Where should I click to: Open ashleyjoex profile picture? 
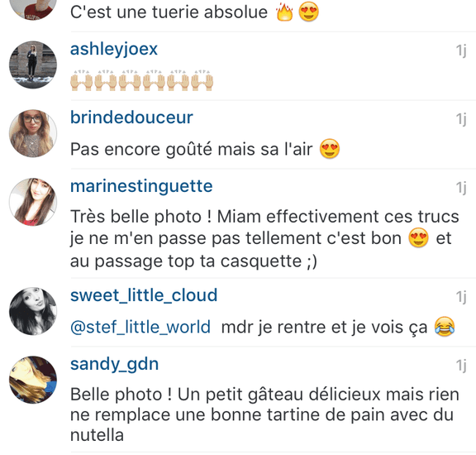coord(33,65)
